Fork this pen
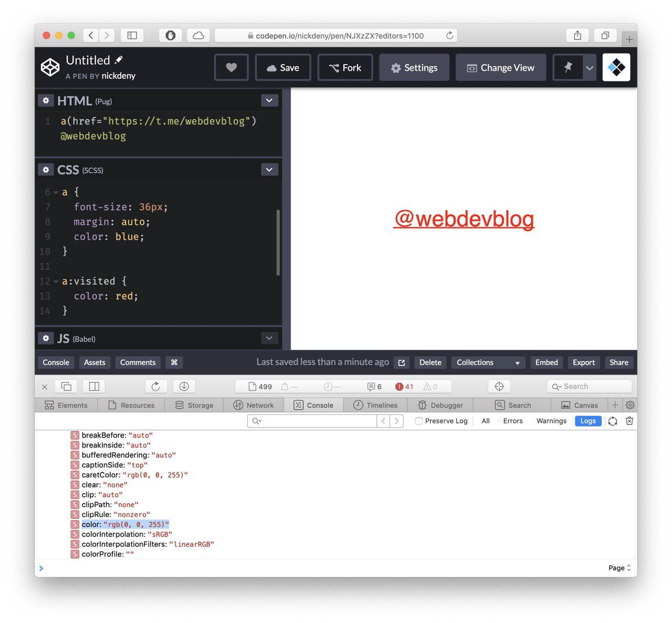Image resolution: width=672 pixels, height=623 pixels. point(345,67)
